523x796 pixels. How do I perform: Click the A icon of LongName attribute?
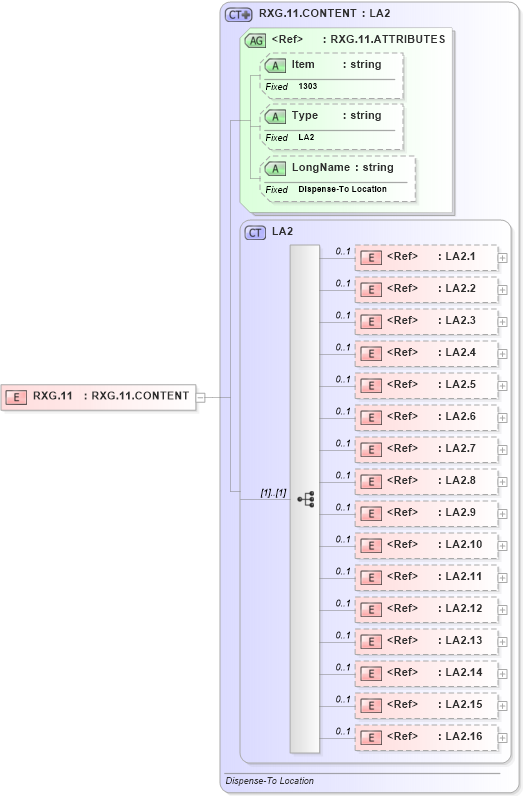click(275, 169)
